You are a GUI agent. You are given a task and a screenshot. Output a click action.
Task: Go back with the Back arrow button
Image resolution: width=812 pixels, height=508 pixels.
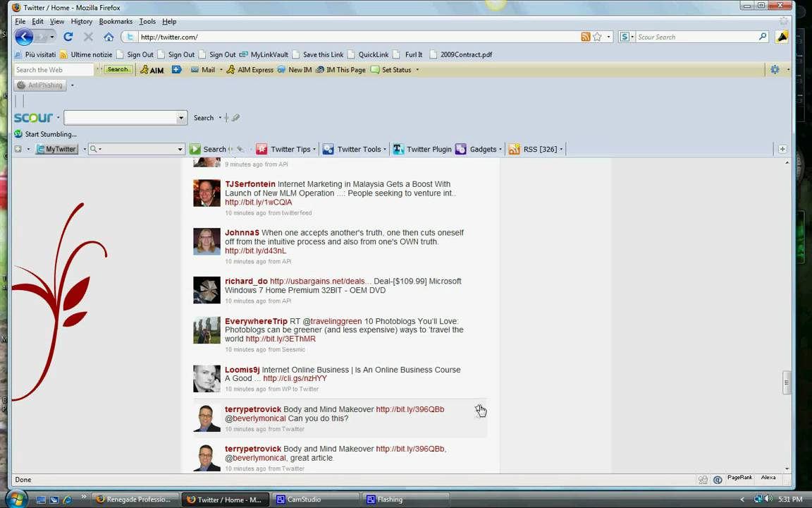tap(24, 37)
